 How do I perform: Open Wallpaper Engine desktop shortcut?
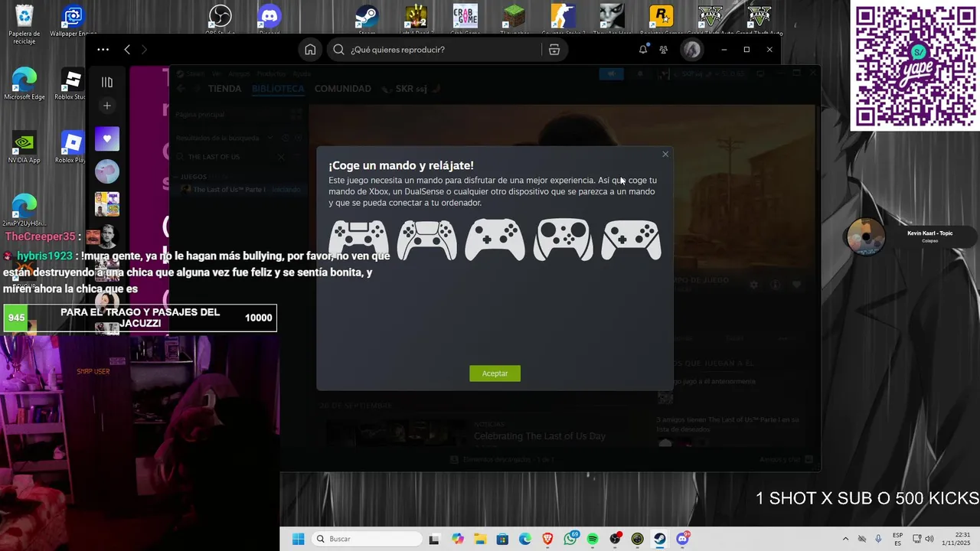point(73,21)
